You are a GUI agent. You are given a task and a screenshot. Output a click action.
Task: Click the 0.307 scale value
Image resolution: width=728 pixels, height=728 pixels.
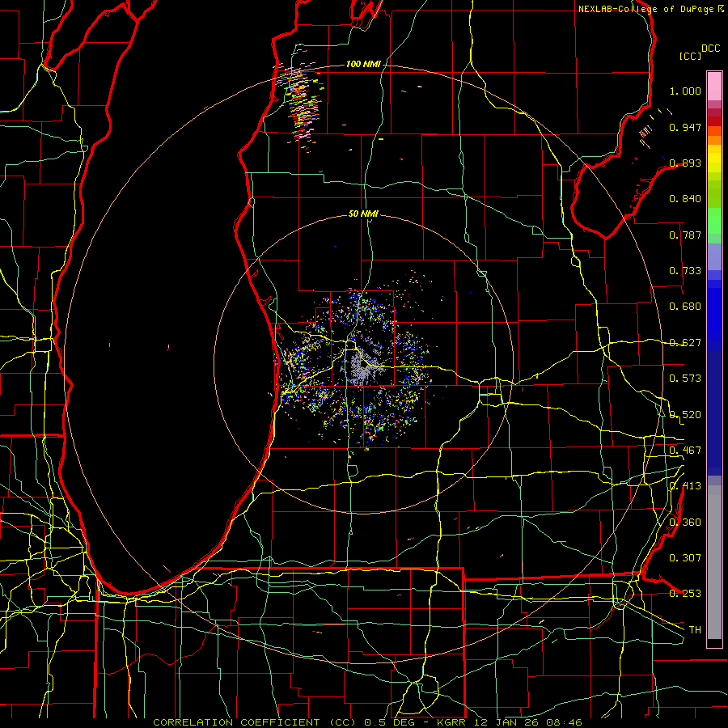tap(685, 557)
